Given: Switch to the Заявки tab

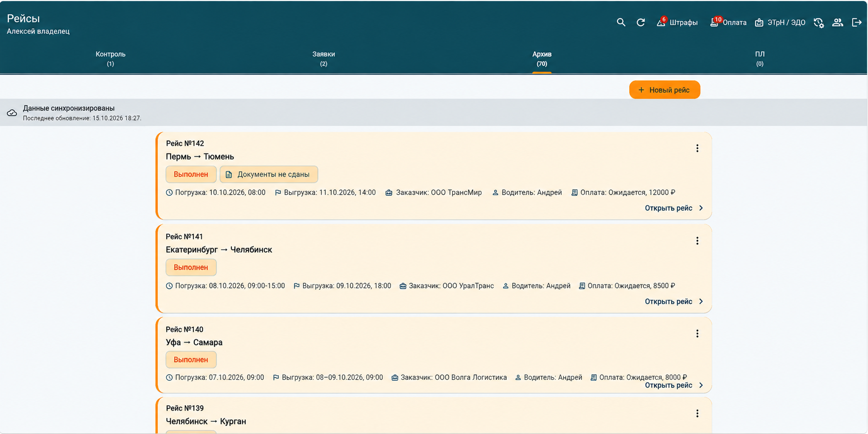Looking at the screenshot, I should (x=323, y=58).
